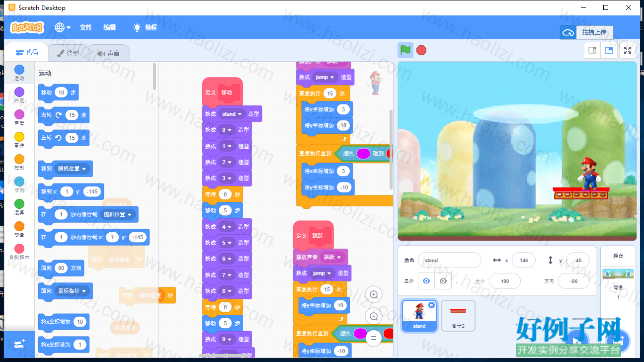
Task: Hide the sprite from stage
Action: click(443, 281)
